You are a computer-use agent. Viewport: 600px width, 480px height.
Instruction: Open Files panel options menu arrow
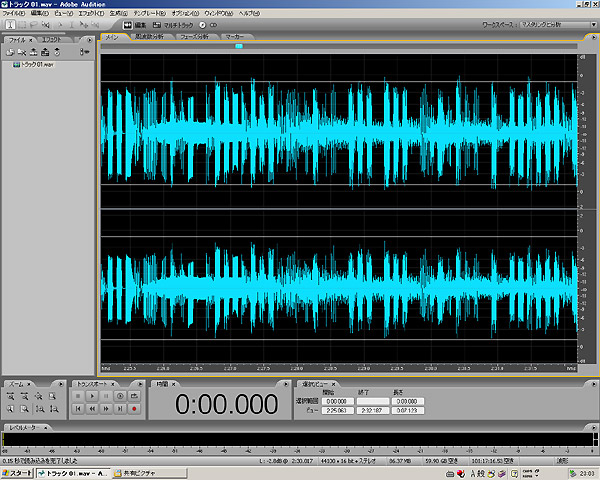pos(90,40)
